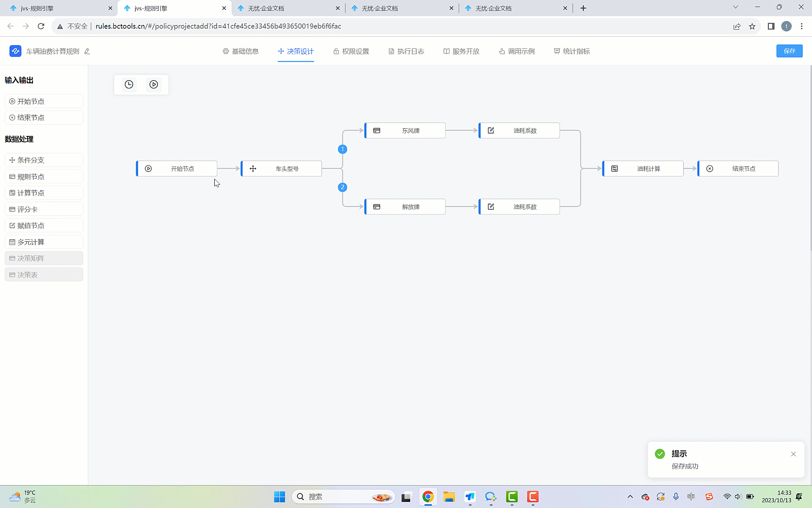Bookmark this page with the star icon
This screenshot has height=508, width=812.
point(752,26)
